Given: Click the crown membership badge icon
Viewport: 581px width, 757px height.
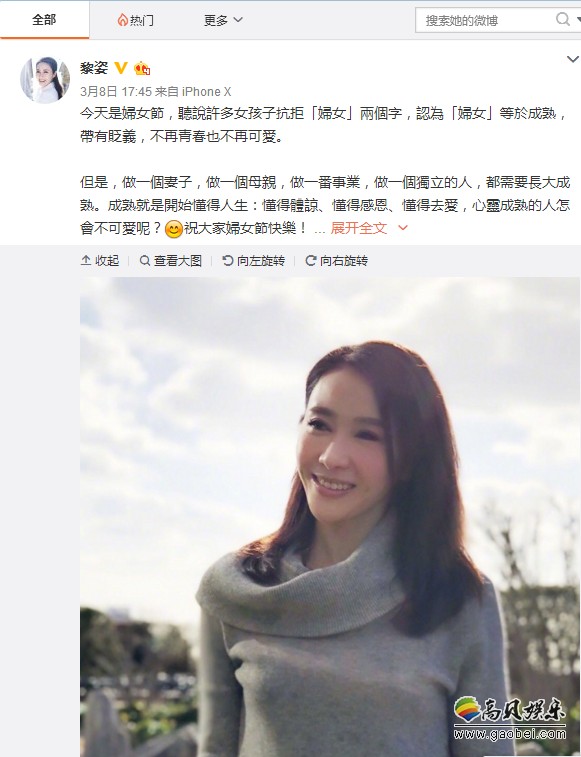Looking at the screenshot, I should point(142,68).
